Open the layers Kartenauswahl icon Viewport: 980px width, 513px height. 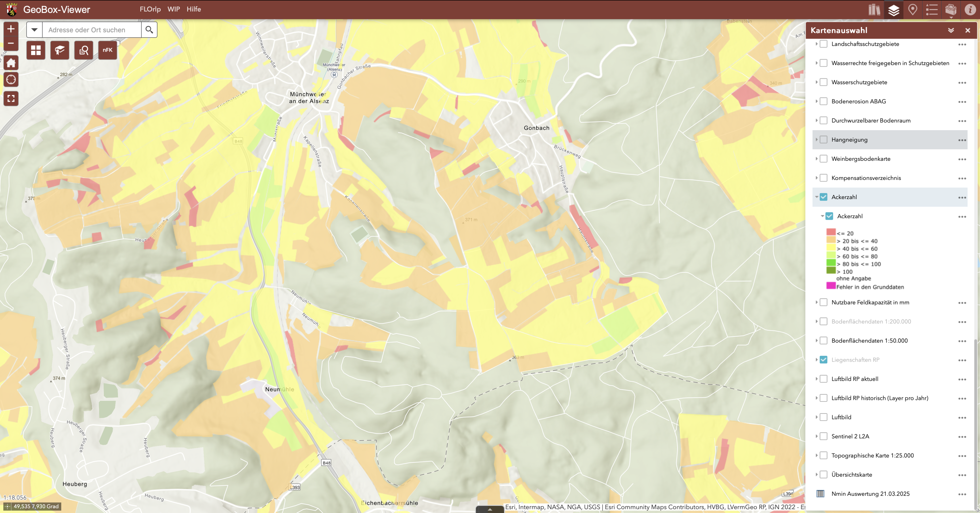point(894,9)
